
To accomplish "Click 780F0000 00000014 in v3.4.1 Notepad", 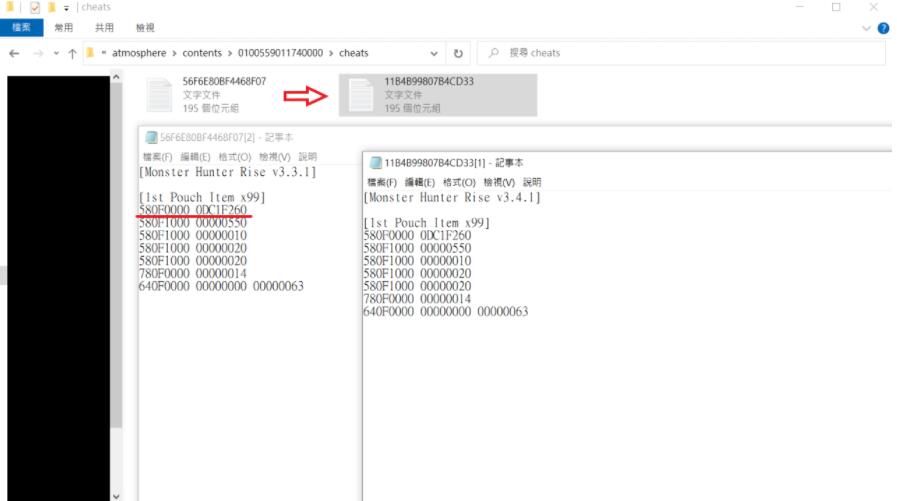I will pyautogui.click(x=417, y=299).
